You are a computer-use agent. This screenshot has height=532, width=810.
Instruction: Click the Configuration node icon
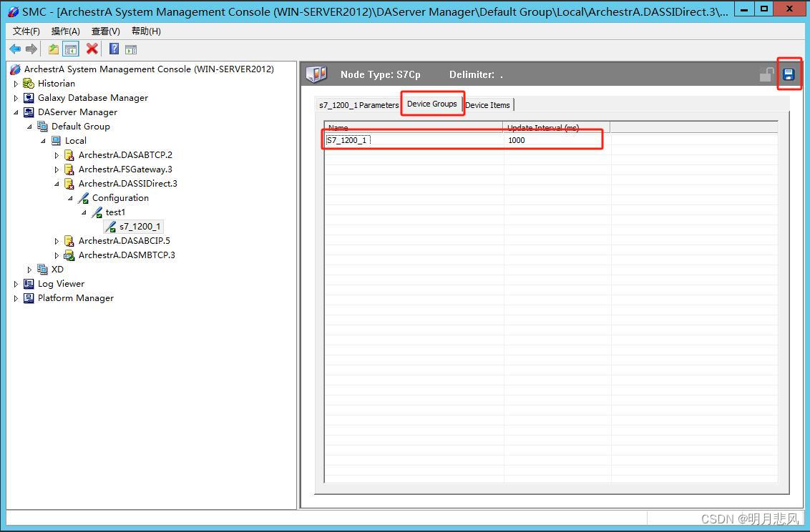click(83, 198)
